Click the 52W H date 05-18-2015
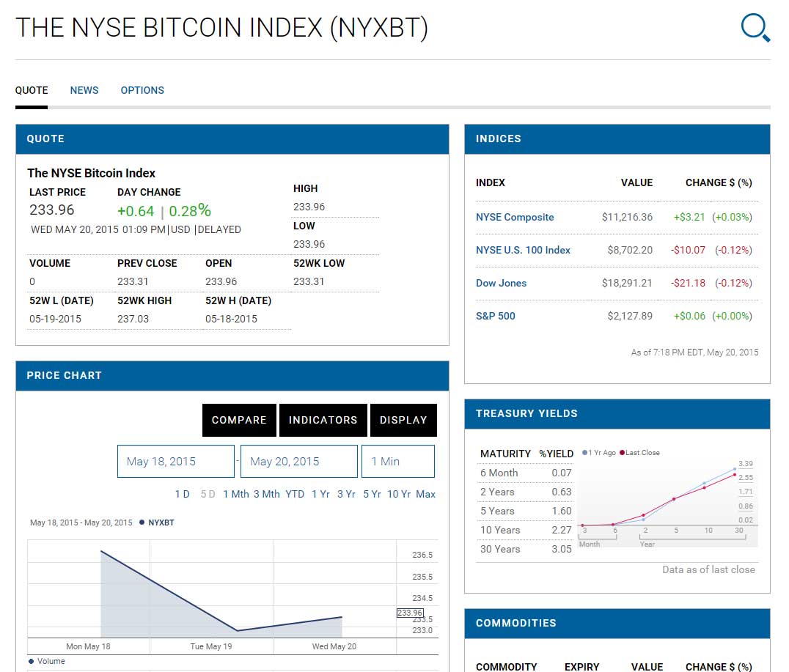The height and width of the screenshot is (672, 789). [232, 319]
